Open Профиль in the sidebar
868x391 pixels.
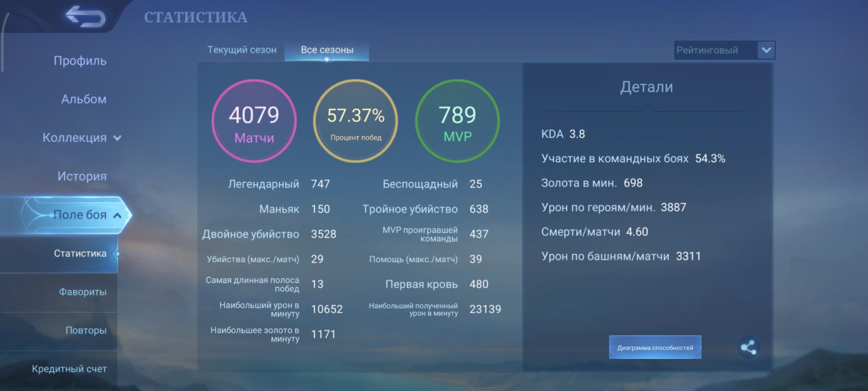[80, 61]
